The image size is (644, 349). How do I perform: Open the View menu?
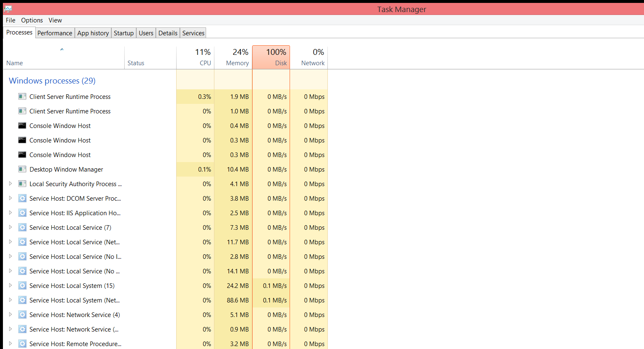[55, 20]
